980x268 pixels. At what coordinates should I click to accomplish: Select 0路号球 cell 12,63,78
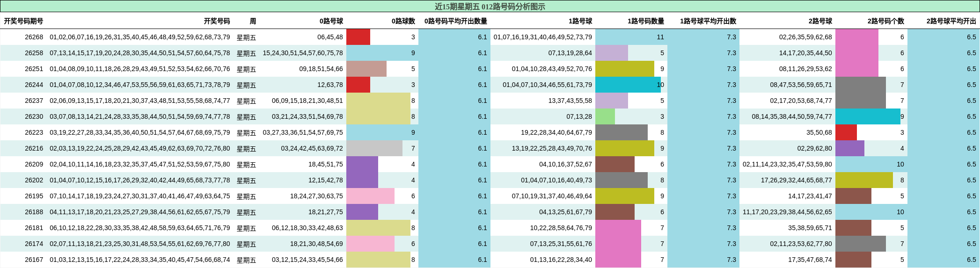click(x=330, y=85)
